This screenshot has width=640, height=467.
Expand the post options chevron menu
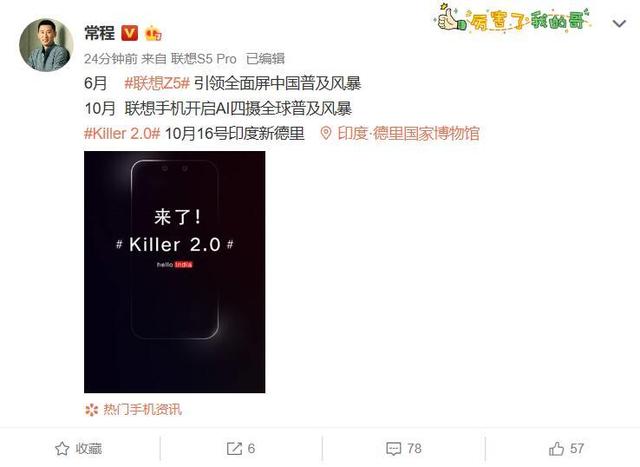(x=619, y=24)
